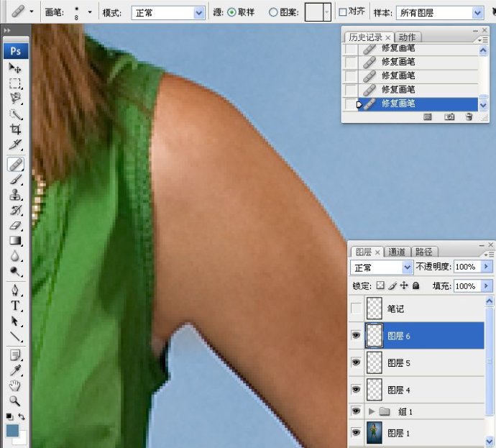Switch to the Layers tab

point(364,252)
